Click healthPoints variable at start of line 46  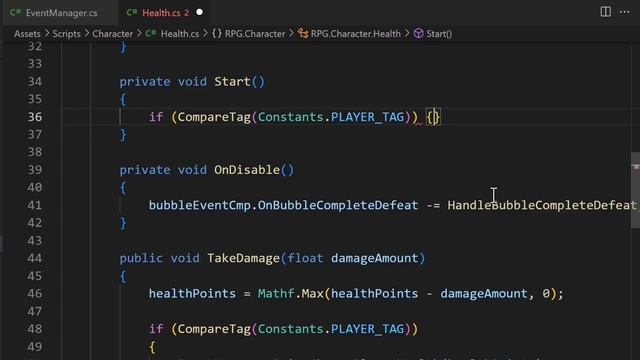(x=192, y=293)
